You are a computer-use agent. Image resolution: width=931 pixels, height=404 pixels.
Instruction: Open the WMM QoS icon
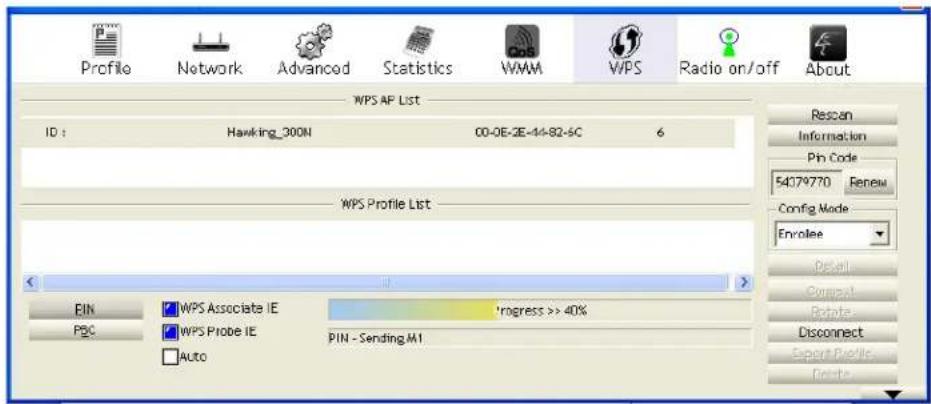pyautogui.click(x=522, y=50)
